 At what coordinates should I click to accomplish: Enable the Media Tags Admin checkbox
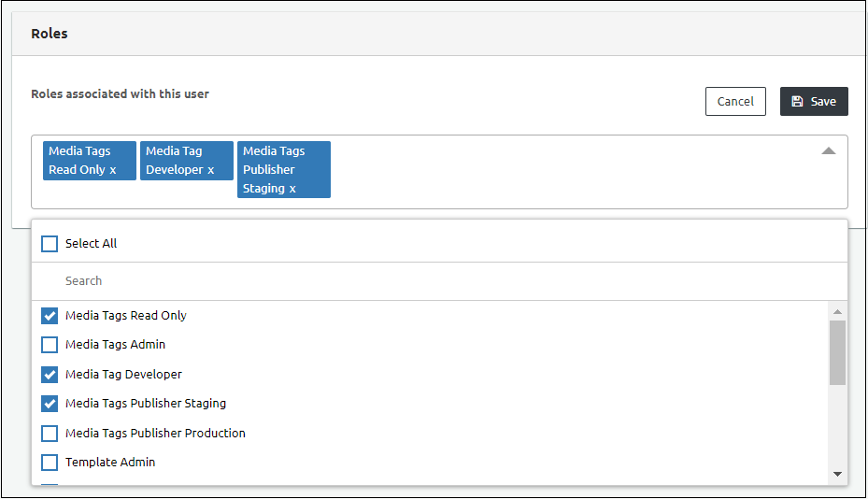click(50, 345)
